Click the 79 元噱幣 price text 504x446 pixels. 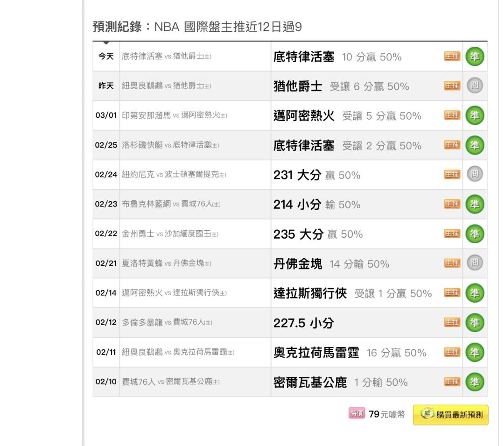click(387, 414)
